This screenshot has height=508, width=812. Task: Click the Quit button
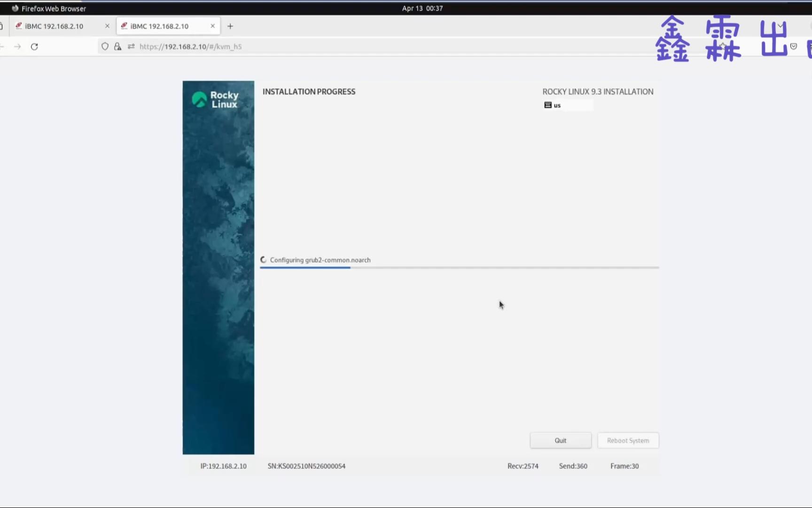point(561,440)
